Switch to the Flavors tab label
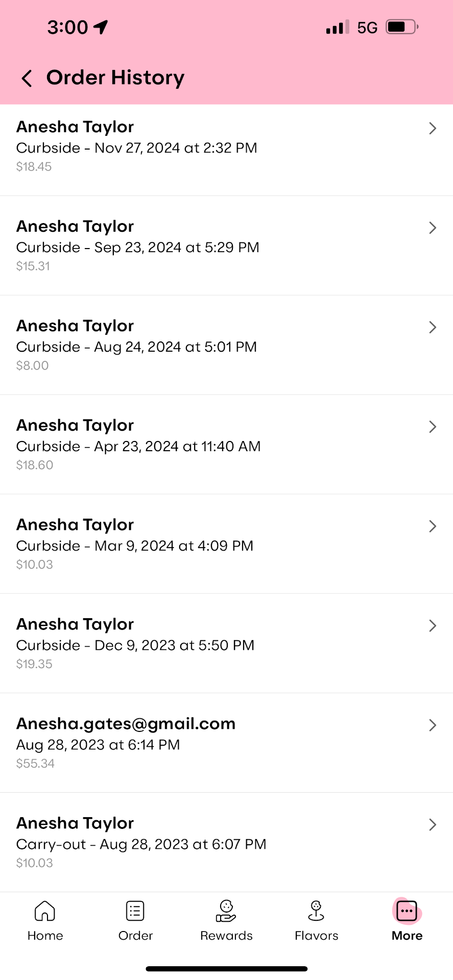 (x=316, y=936)
